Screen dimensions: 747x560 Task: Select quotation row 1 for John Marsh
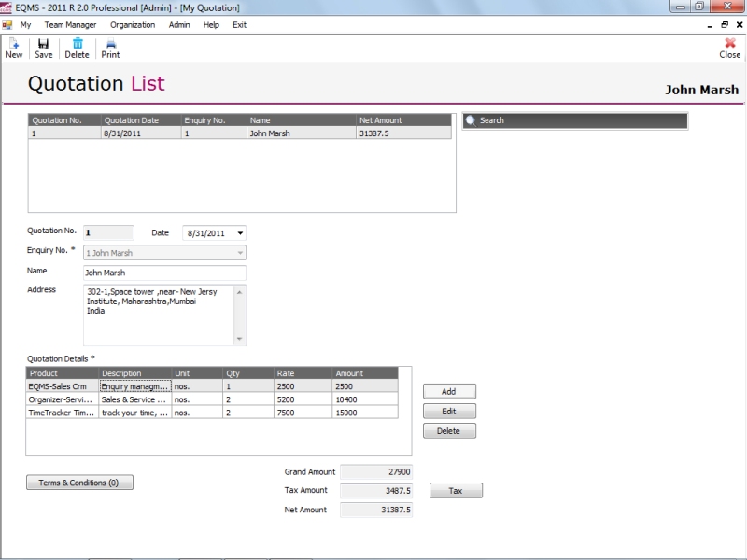point(239,133)
